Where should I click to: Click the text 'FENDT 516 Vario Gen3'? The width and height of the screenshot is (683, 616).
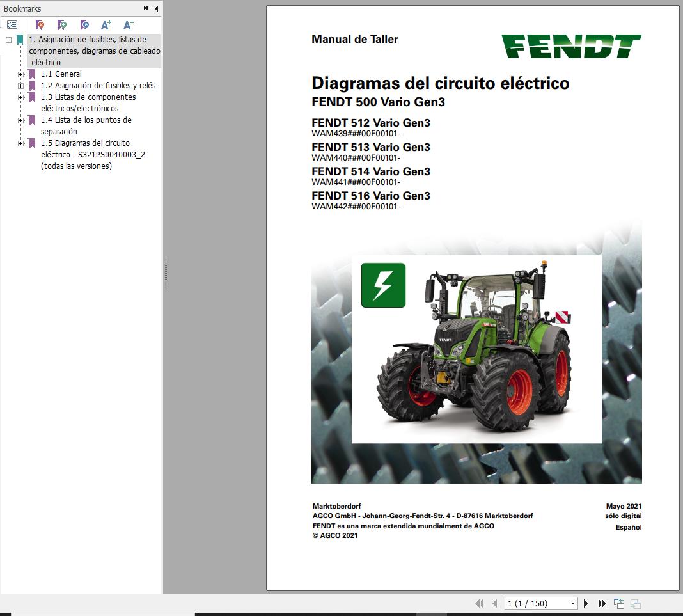[x=371, y=196]
